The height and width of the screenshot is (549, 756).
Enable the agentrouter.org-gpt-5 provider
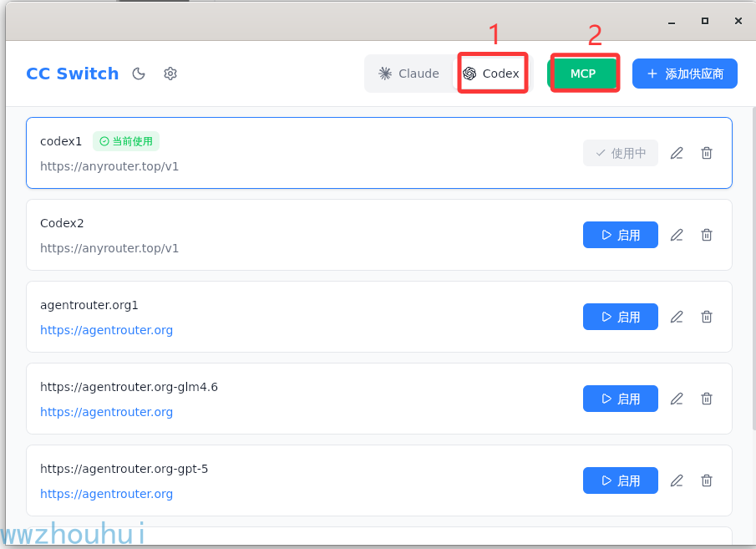[x=621, y=481]
